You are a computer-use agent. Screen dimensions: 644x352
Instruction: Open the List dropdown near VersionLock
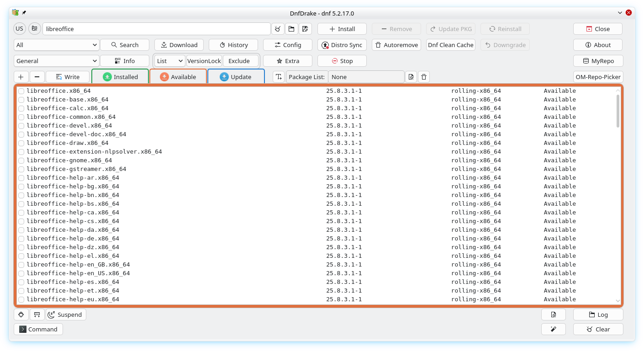(169, 61)
